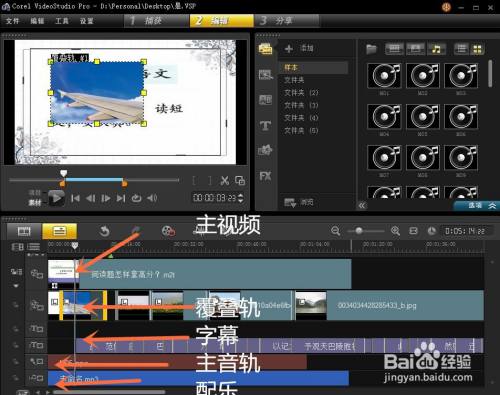This screenshot has width=500, height=395.
Task: Select the overlay track header icon
Action: click(x=37, y=305)
